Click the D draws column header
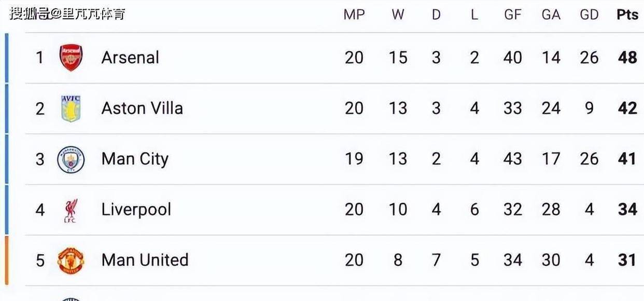Viewport: 644px width, 301px height. click(x=436, y=15)
